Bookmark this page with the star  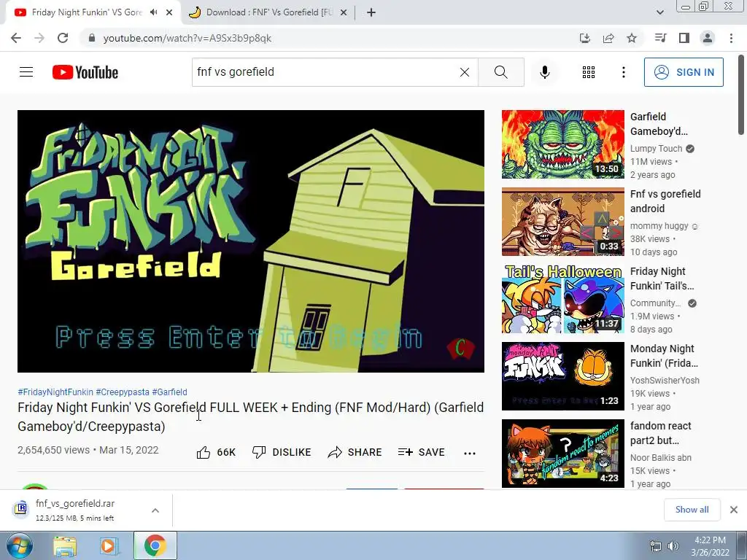tap(632, 38)
